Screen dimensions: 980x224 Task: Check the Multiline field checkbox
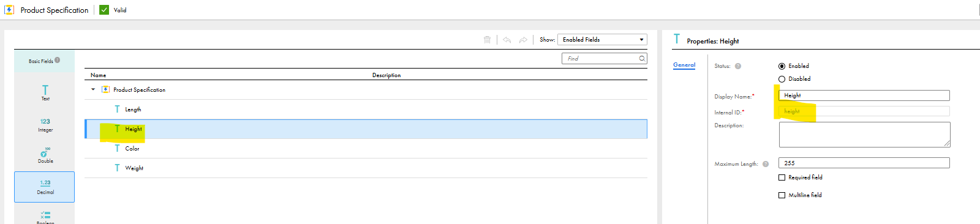[x=782, y=195]
